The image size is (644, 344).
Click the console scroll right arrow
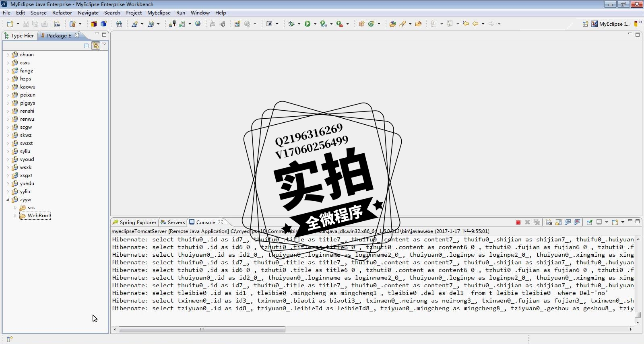[631, 329]
